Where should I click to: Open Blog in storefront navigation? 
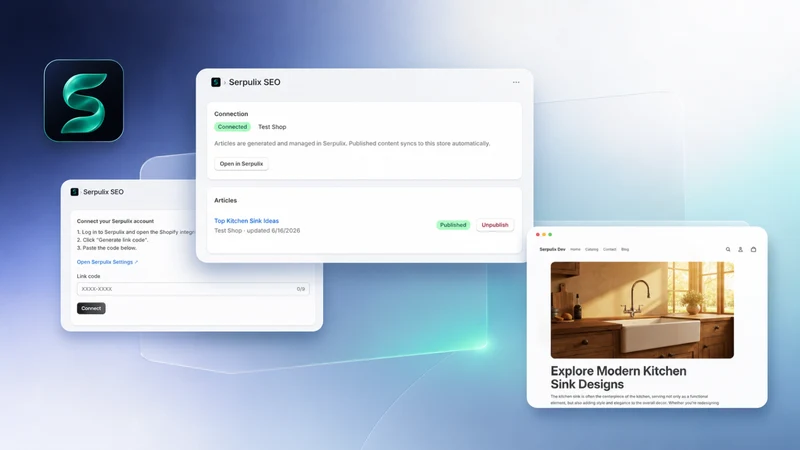(625, 249)
